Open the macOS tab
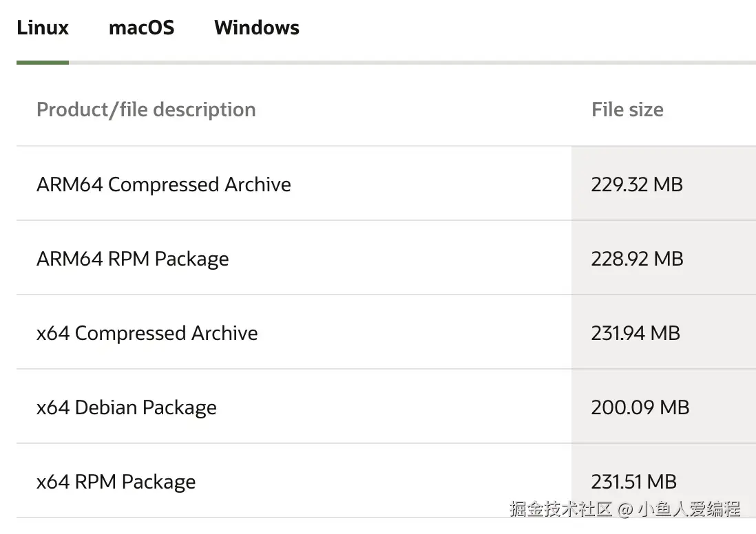 click(x=141, y=28)
